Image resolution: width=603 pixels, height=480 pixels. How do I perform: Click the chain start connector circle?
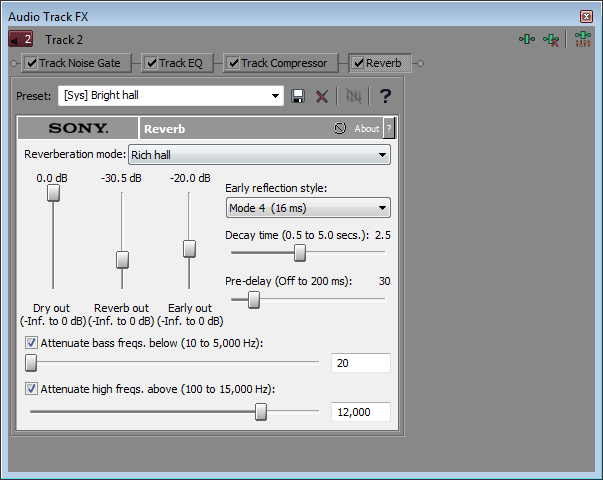(x=13, y=63)
